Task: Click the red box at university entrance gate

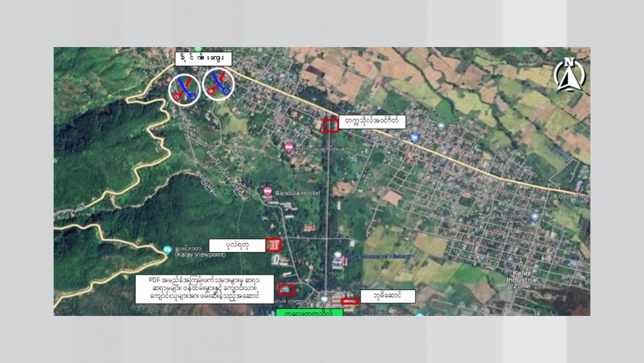Action: pos(331,125)
